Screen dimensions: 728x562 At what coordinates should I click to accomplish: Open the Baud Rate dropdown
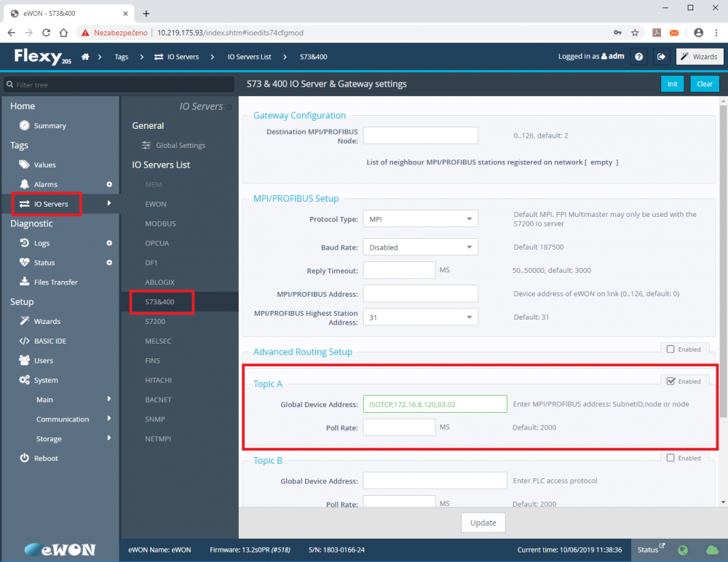click(421, 247)
